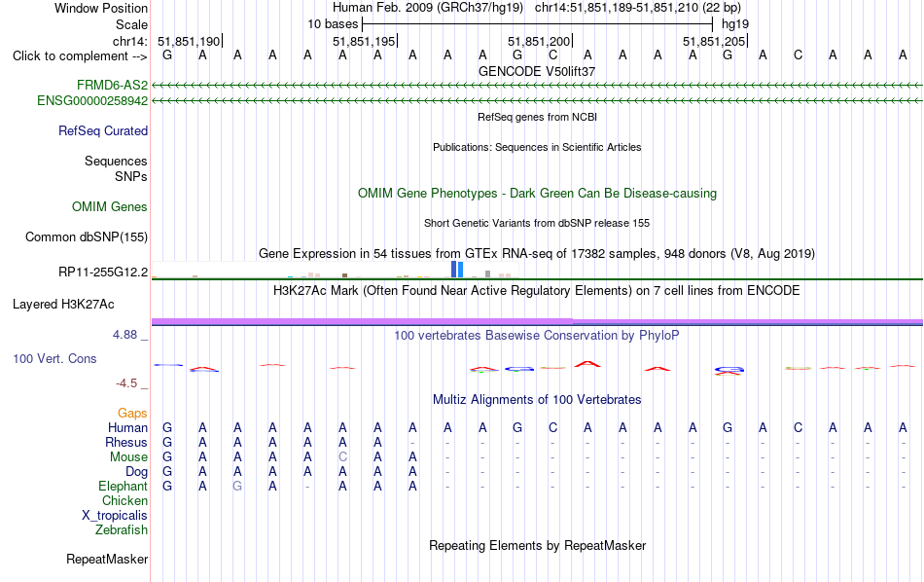Image resolution: width=924 pixels, height=582 pixels.
Task: Click the 51,851,200 ruler position label
Action: [x=539, y=41]
